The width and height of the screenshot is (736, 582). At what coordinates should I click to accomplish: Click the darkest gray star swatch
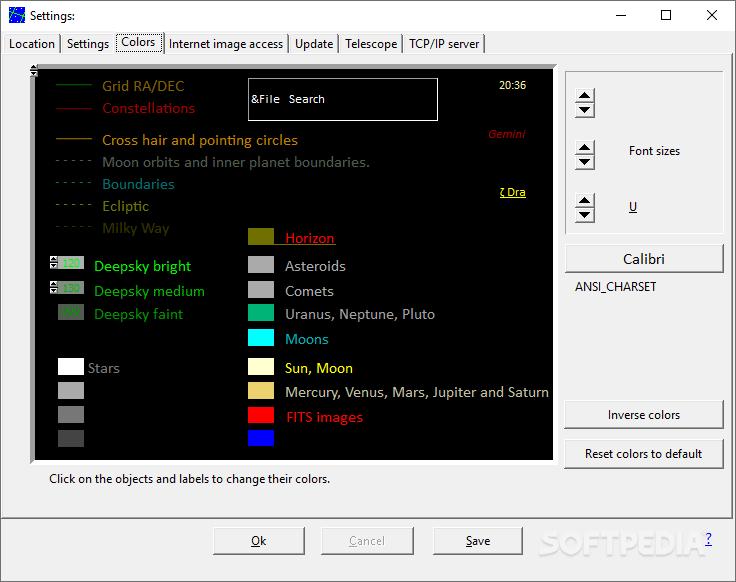(71, 438)
